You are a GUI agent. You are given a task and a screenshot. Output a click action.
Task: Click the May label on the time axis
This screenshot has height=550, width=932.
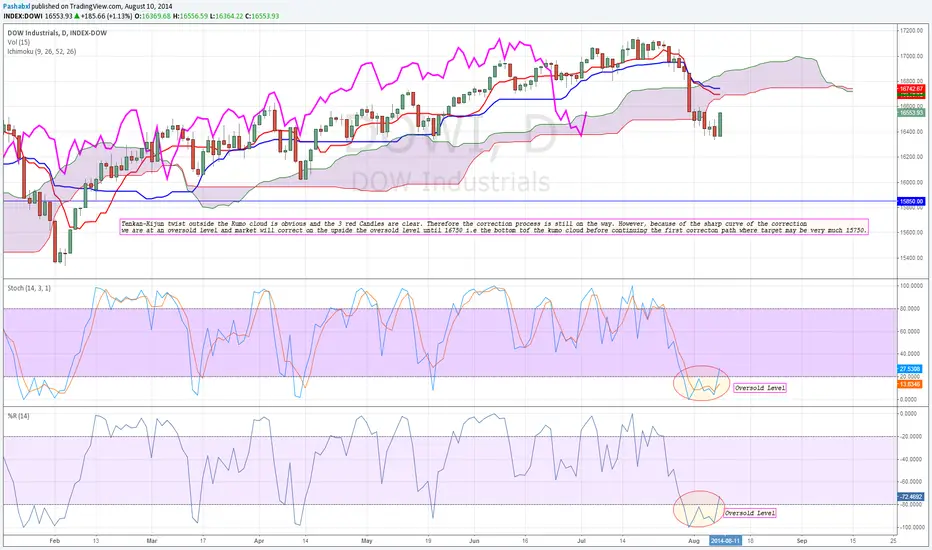[x=367, y=541]
